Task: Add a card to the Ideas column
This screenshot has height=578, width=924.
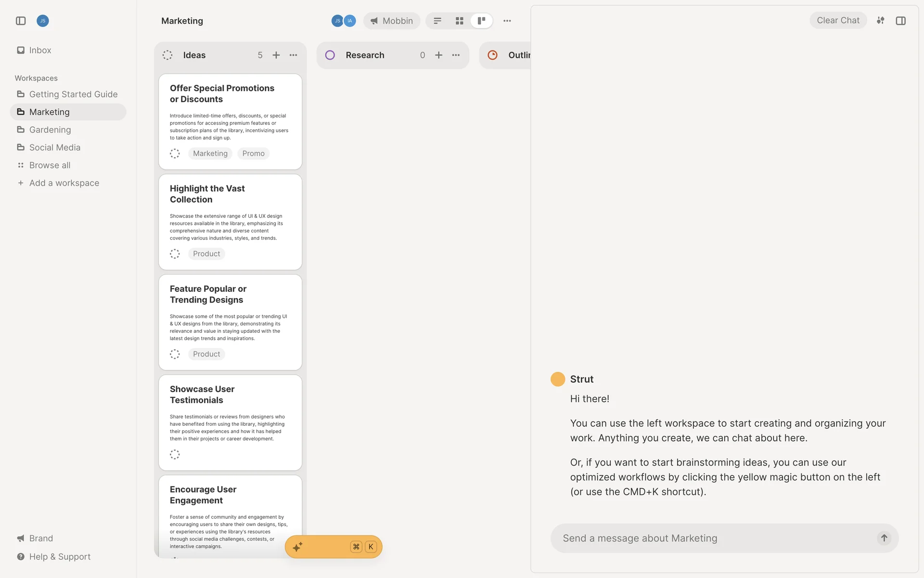Action: (x=276, y=55)
